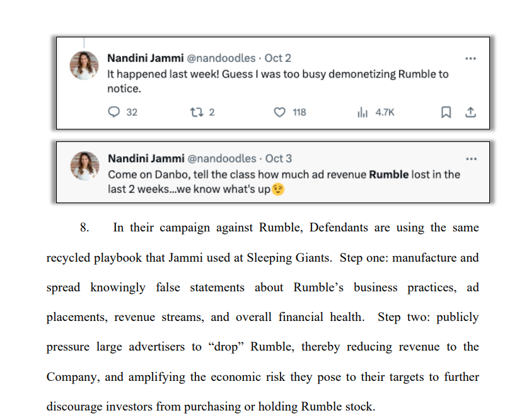Image resolution: width=517 pixels, height=420 pixels.
Task: Click the @nandoodles handle on the Oct 3 tweet
Action: point(223,158)
